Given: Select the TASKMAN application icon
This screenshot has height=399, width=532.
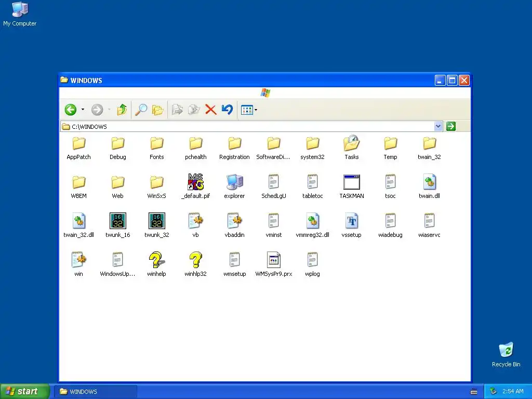Looking at the screenshot, I should 352,187.
